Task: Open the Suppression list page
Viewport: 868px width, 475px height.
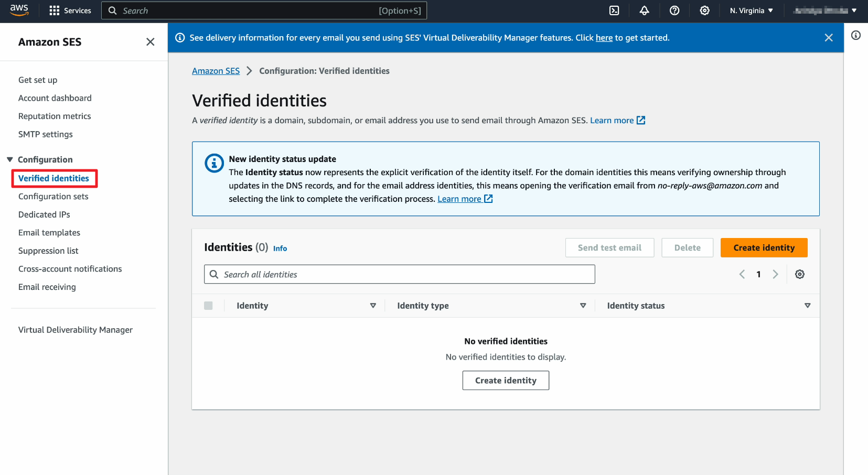Action: coord(48,251)
